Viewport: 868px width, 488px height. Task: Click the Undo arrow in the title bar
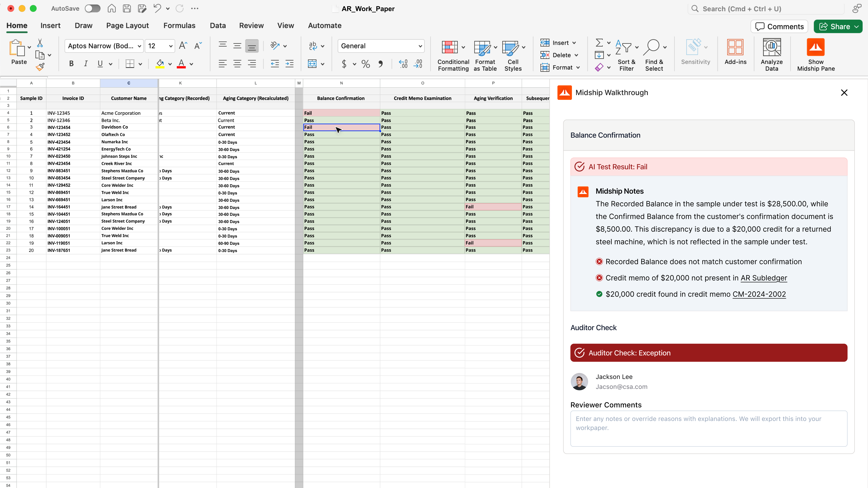157,8
